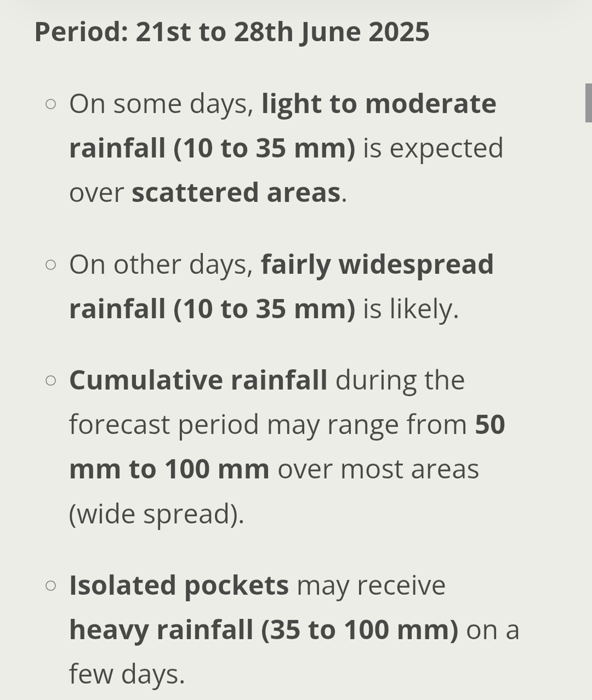
Task: Select the bullet beside "Cumulative rainfall"
Action: point(51,380)
